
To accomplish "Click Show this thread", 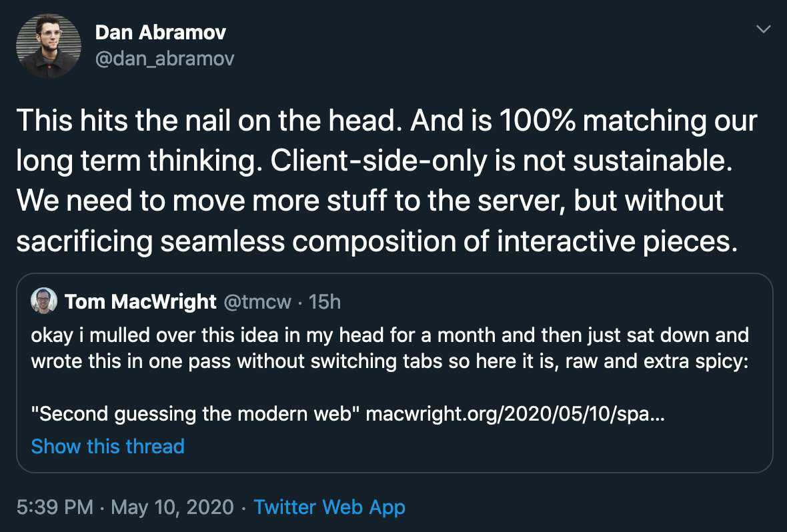I will pos(107,446).
